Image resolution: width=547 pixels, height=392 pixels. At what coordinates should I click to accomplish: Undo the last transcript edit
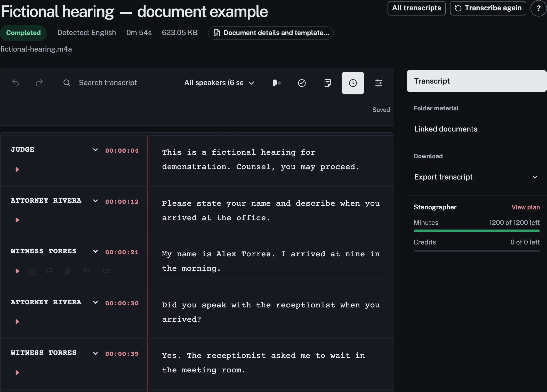click(x=15, y=83)
